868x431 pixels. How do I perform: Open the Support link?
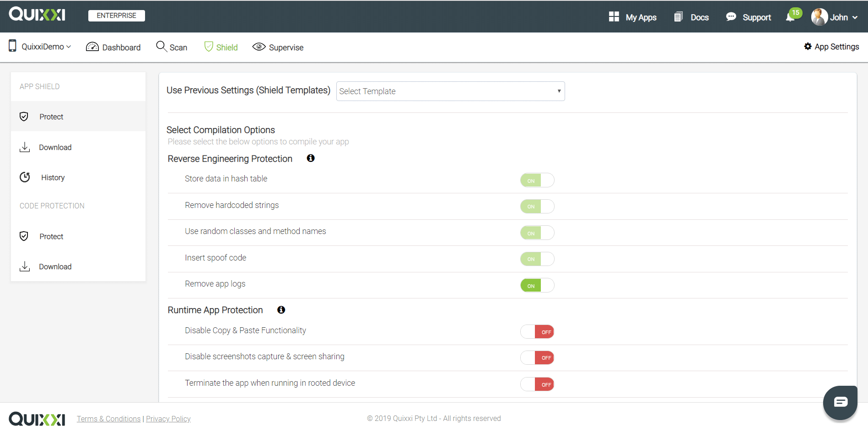click(x=757, y=17)
